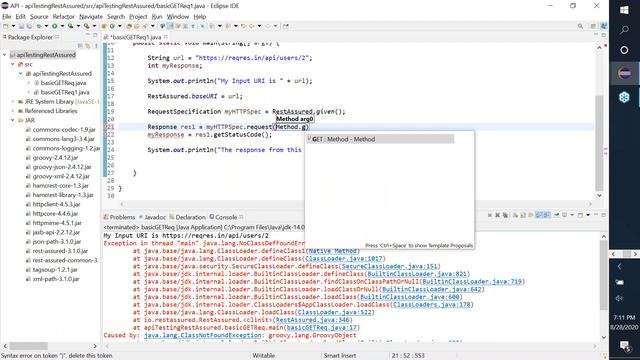Screen dimensions: 640x360
Task: Click 'Smart Insert' in status bar
Action: tap(340, 356)
